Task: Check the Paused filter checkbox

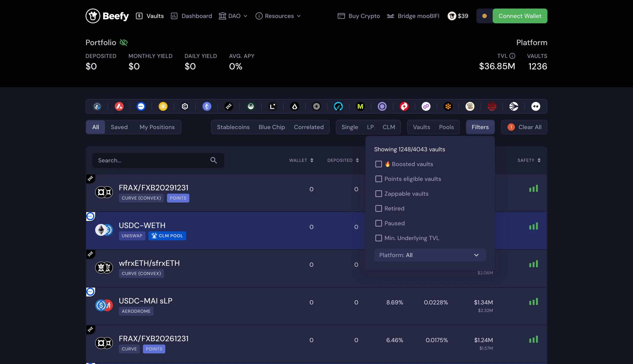Action: click(379, 223)
